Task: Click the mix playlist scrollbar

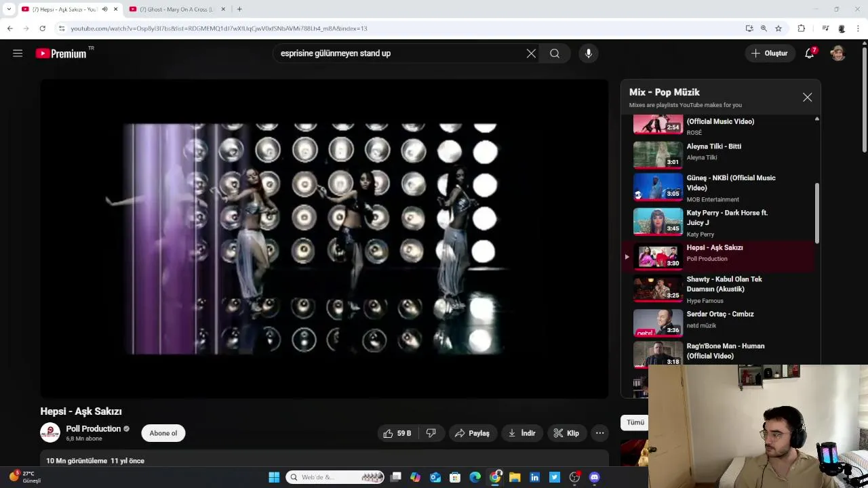Action: point(817,213)
